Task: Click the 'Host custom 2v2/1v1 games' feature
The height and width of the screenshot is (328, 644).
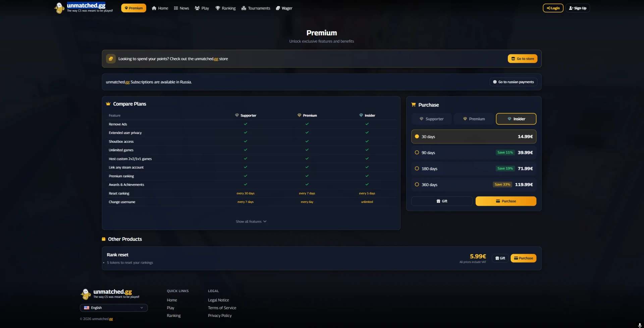Action: (130, 159)
